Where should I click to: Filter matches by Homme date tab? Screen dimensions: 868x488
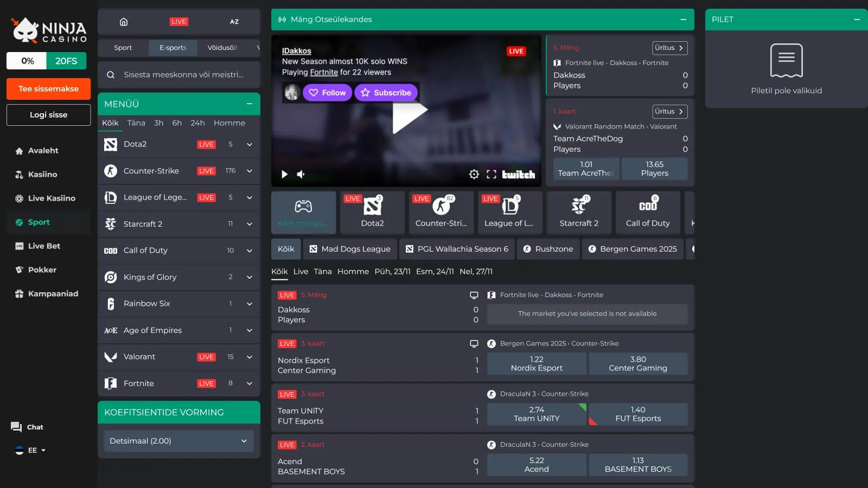353,272
